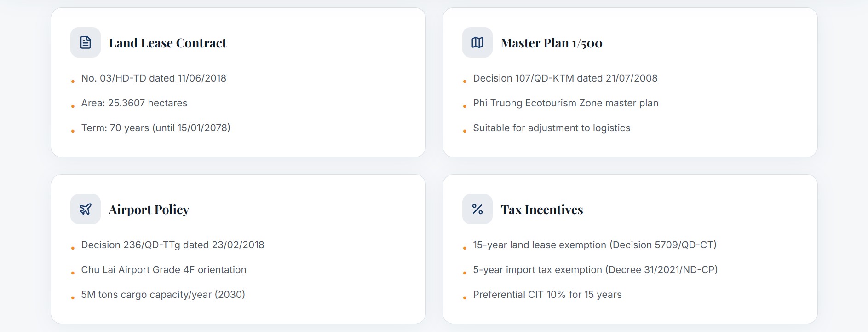Select the Airport Policy heading
This screenshot has width=868, height=332.
click(x=149, y=210)
